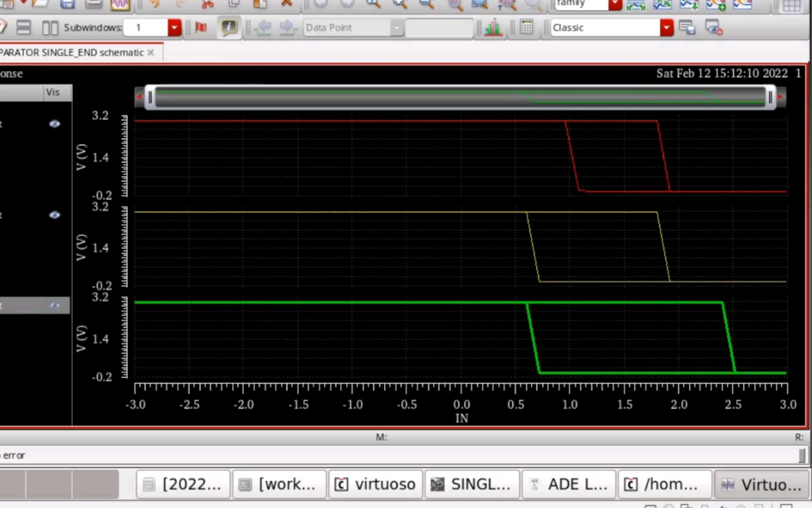The height and width of the screenshot is (508, 812).
Task: Click the save workspace icon beside Classic
Action: 687,27
